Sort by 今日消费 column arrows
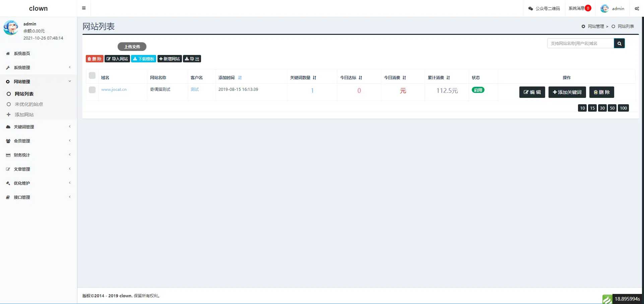 (404, 77)
